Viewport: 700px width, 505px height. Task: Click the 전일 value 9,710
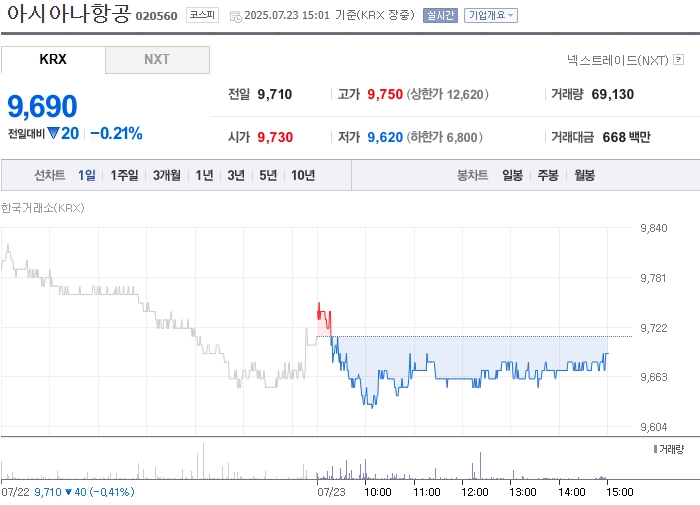[x=275, y=94]
